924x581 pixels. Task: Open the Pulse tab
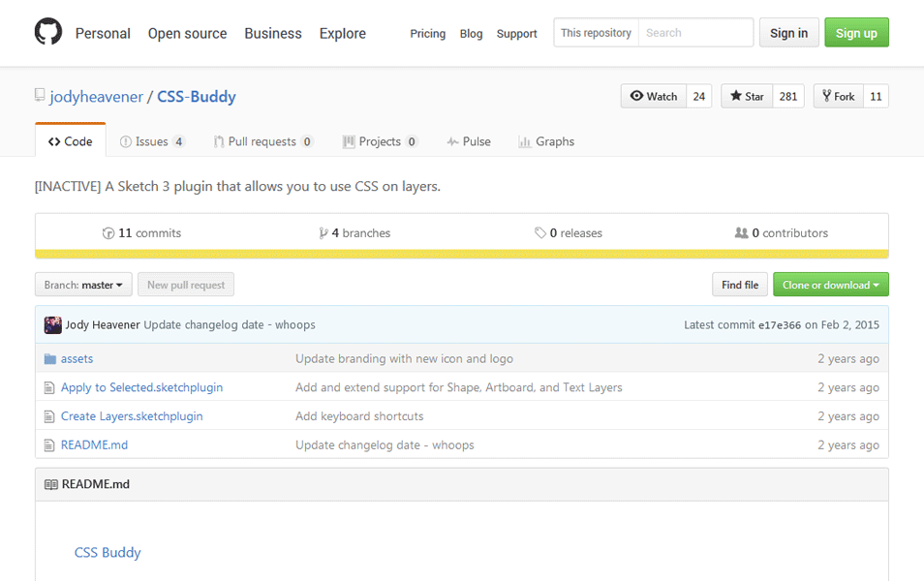tap(468, 140)
